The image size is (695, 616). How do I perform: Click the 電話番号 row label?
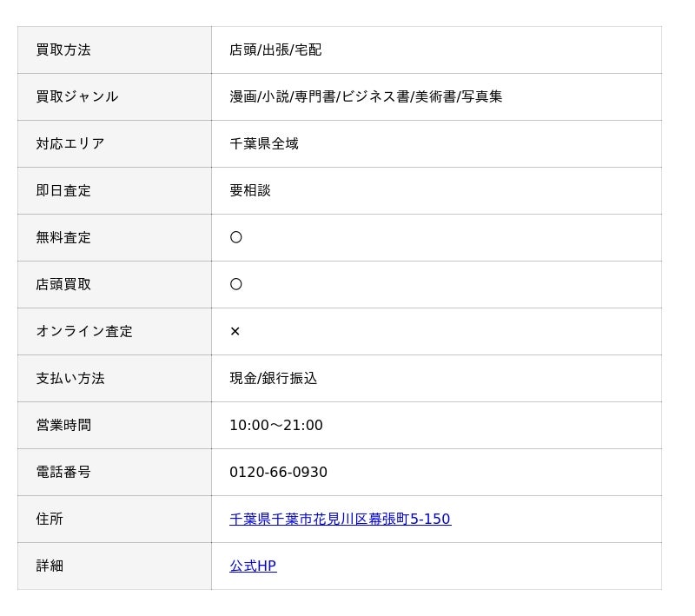[x=63, y=472]
